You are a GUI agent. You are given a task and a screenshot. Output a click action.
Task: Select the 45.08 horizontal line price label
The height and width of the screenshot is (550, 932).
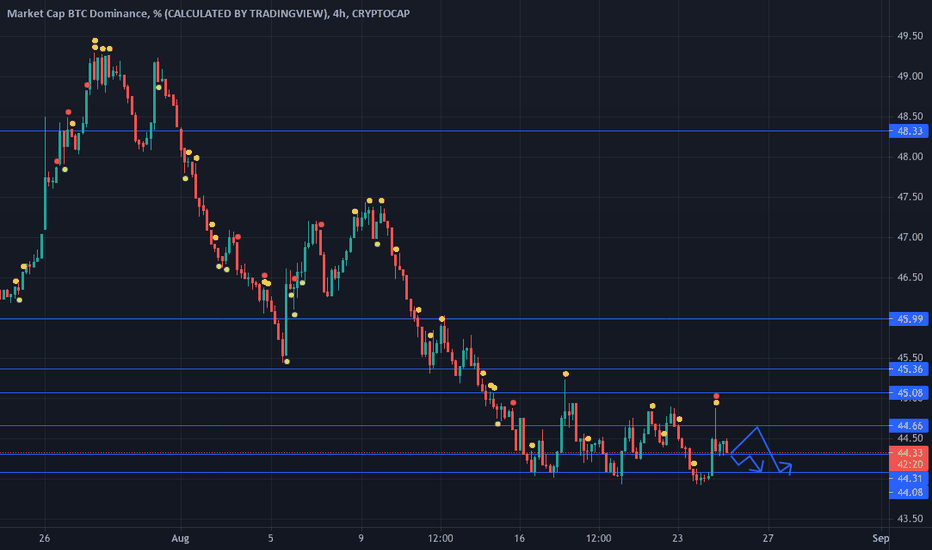908,393
